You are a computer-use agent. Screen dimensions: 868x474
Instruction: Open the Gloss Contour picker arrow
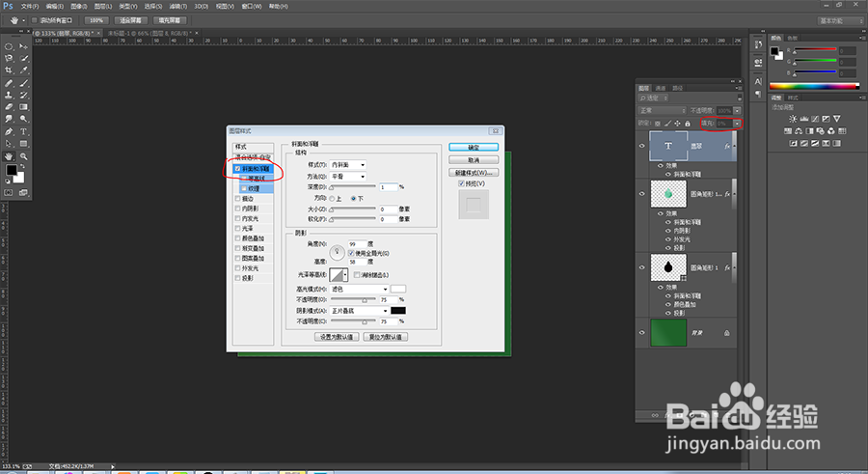(345, 275)
